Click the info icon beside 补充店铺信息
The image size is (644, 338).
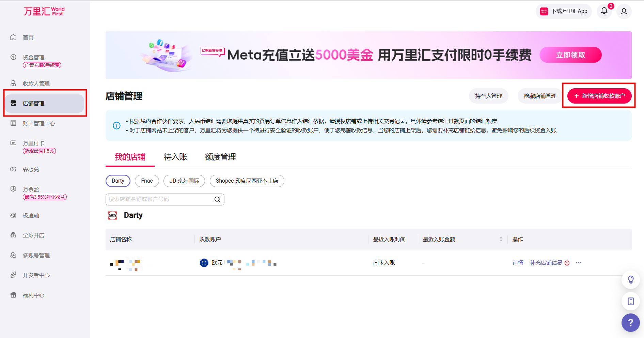[x=567, y=263]
